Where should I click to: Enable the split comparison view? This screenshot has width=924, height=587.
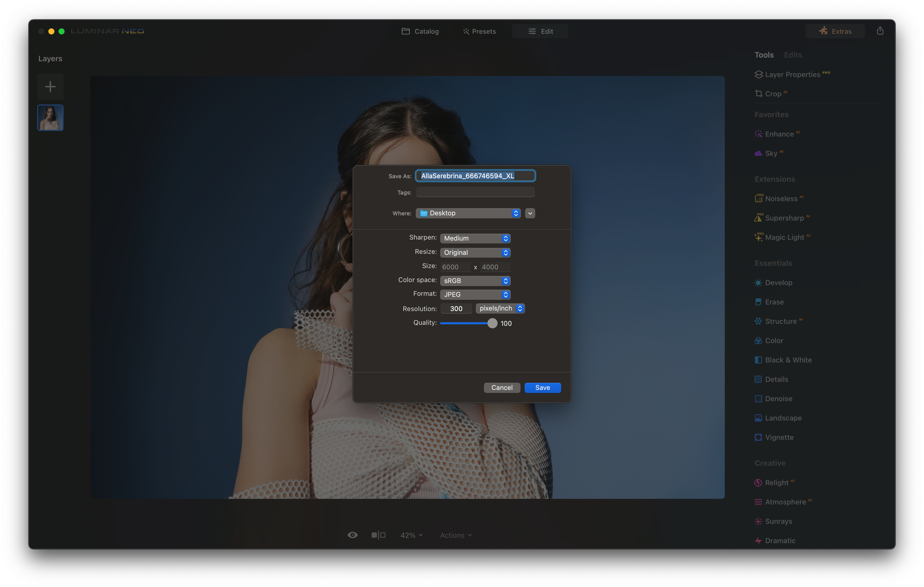click(x=378, y=534)
